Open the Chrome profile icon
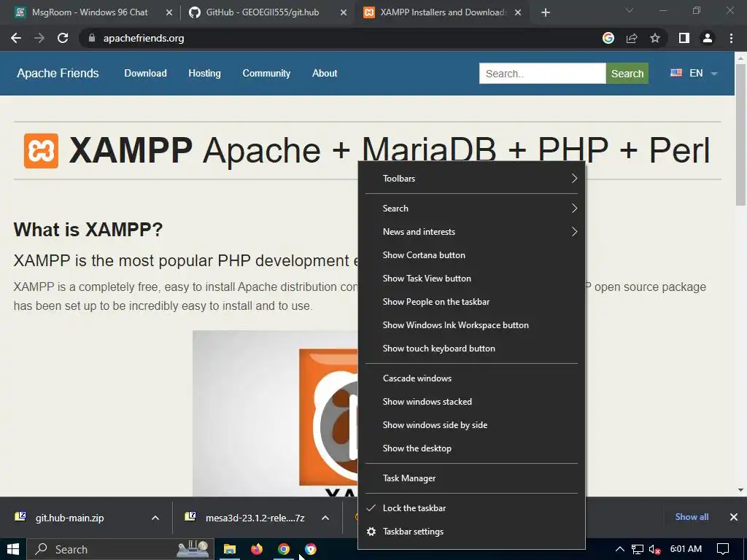Screen dimensions: 747x560 click(708, 38)
